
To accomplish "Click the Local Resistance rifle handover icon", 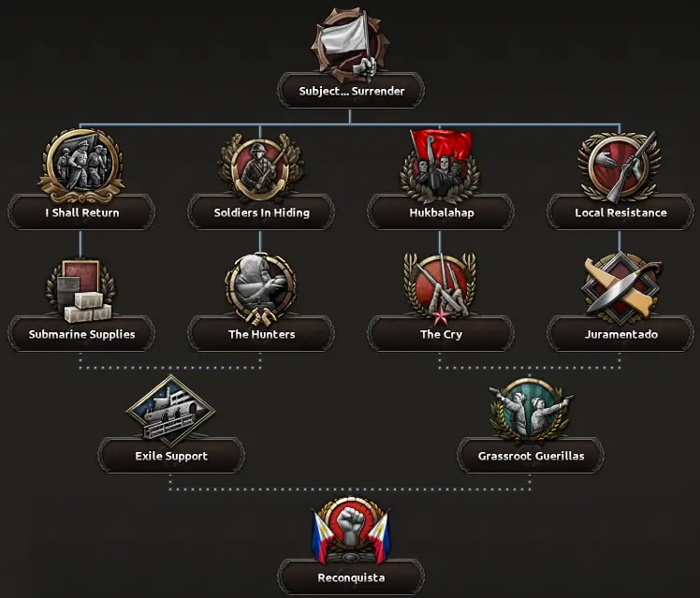I will tap(620, 166).
